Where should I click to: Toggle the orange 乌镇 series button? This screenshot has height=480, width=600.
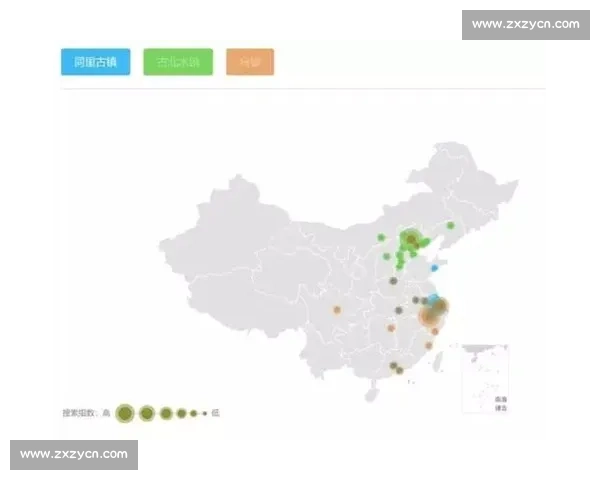[250, 62]
